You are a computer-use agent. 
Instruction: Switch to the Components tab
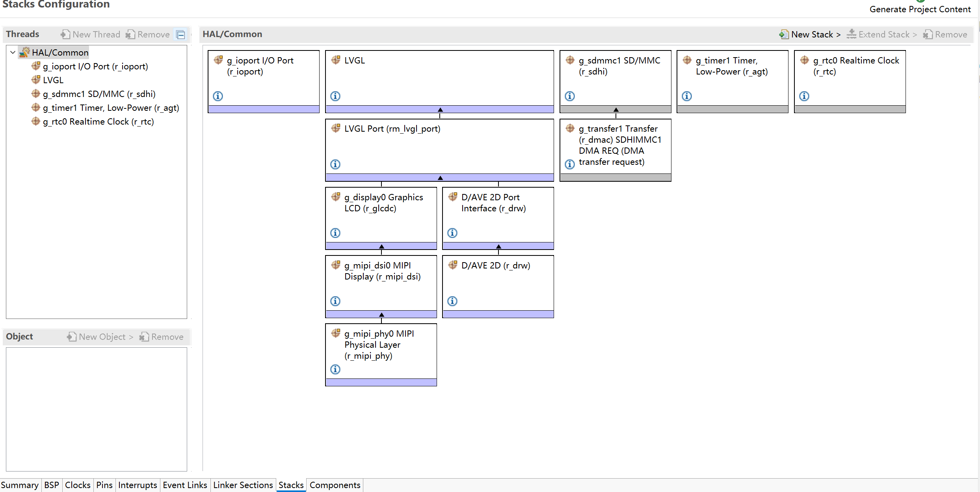(x=335, y=485)
